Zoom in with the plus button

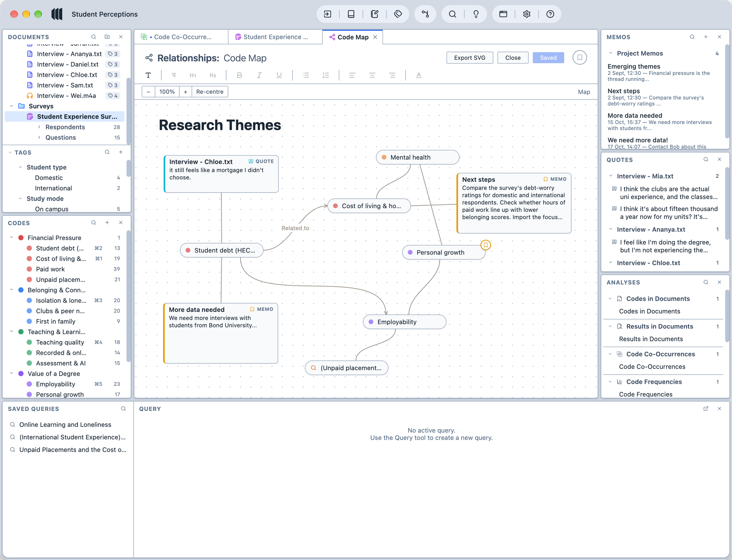tap(186, 92)
